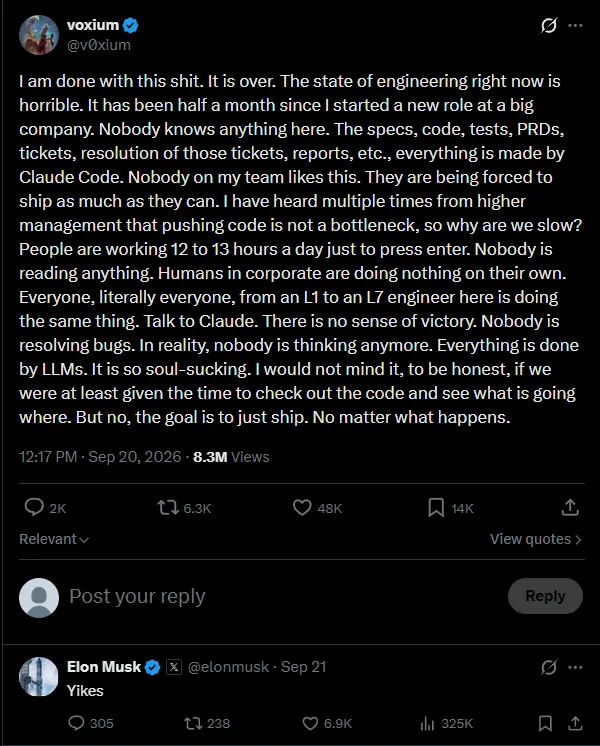This screenshot has height=746, width=600.
Task: Click the reply bubble icon showing 2K
Action: 34,507
